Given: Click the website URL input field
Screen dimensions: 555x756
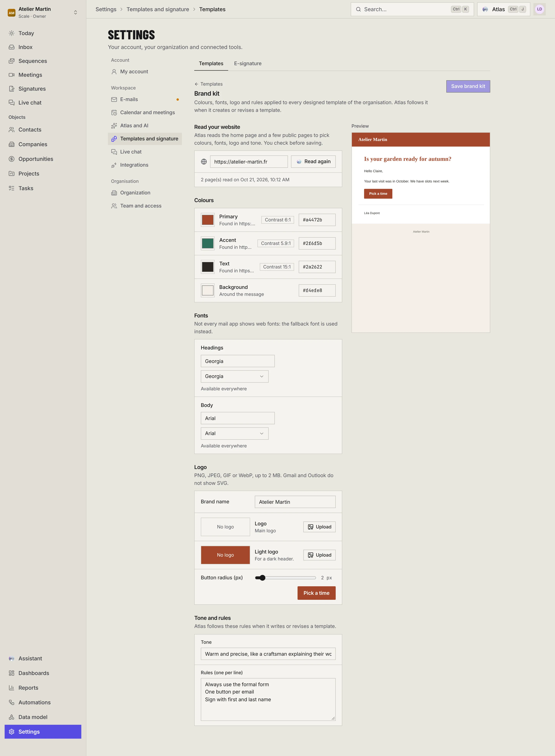Looking at the screenshot, I should tap(249, 162).
